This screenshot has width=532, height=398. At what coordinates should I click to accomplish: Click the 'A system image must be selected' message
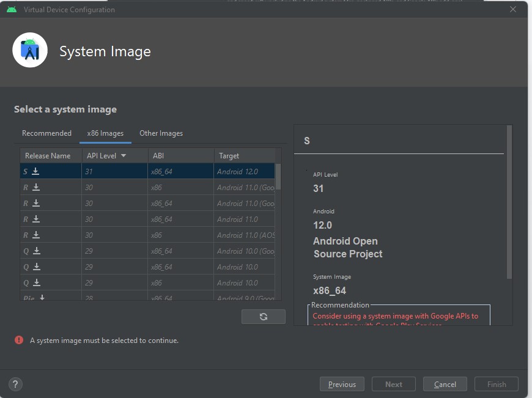104,341
